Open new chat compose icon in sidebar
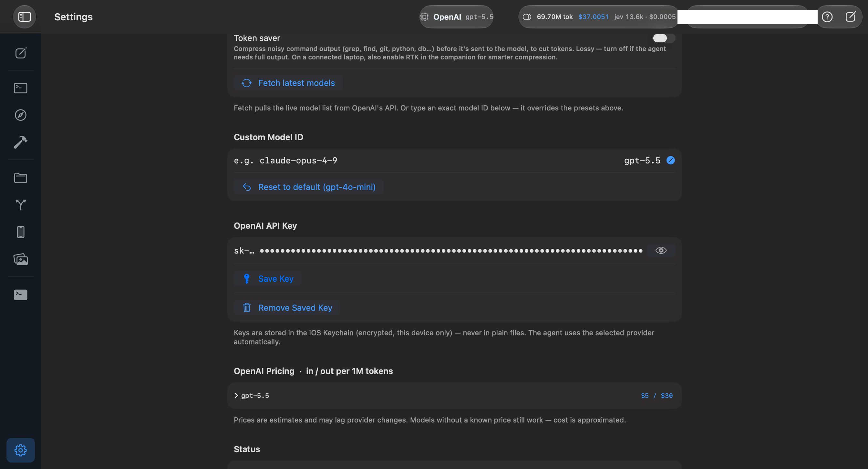Image resolution: width=868 pixels, height=469 pixels. click(x=21, y=53)
